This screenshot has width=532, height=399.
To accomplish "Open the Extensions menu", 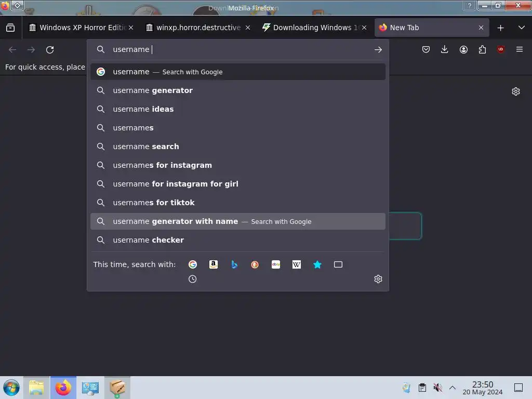I will coord(482,49).
